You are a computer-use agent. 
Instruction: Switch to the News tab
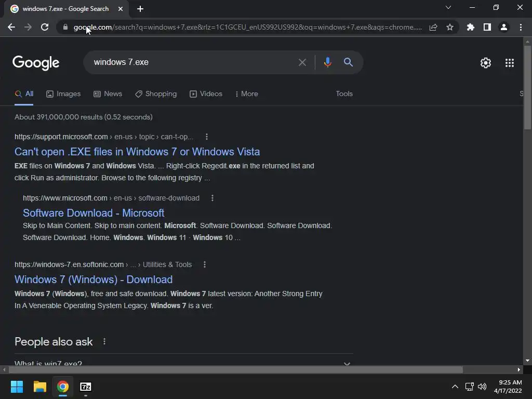click(108, 94)
